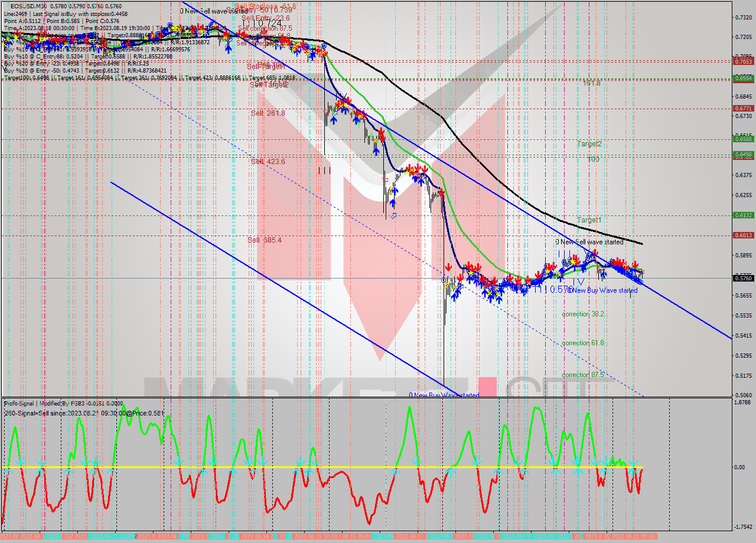Click the 0.5060 price axis value
Image resolution: width=756 pixels, height=543 pixels.
(x=743, y=395)
